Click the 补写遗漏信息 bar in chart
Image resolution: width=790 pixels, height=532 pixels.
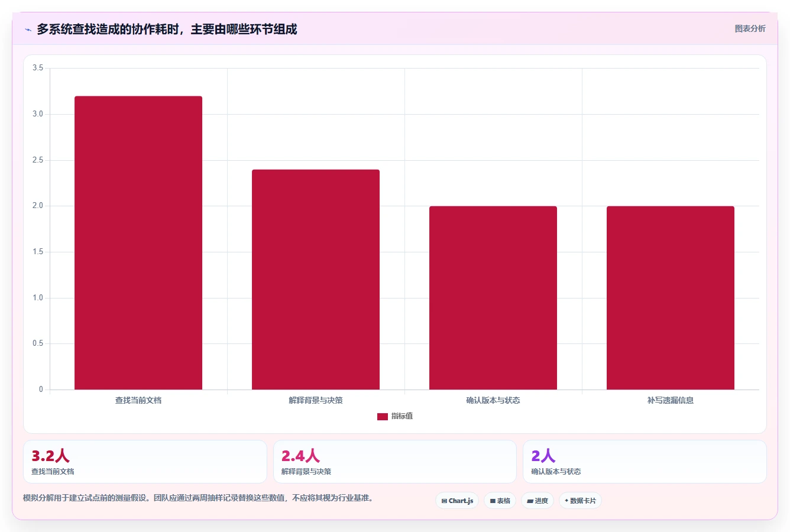pyautogui.click(x=671, y=298)
